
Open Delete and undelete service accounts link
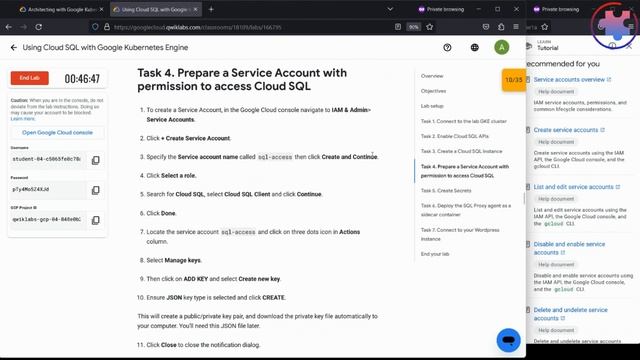pyautogui.click(x=570, y=314)
